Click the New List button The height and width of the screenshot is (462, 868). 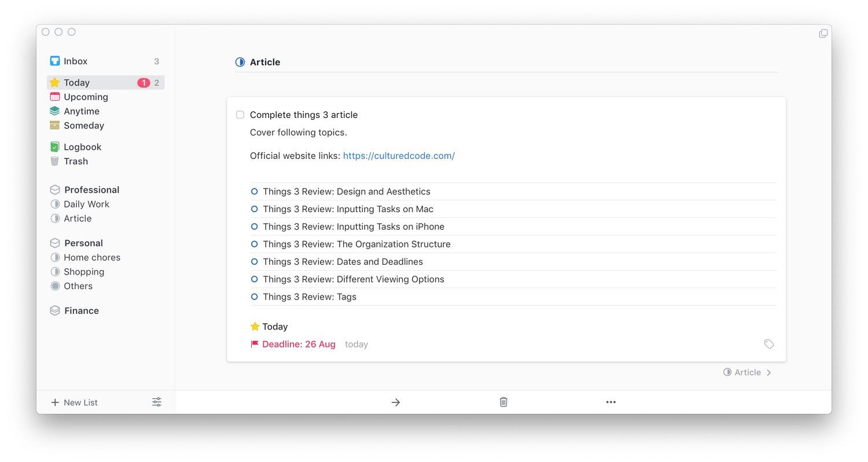tap(74, 402)
